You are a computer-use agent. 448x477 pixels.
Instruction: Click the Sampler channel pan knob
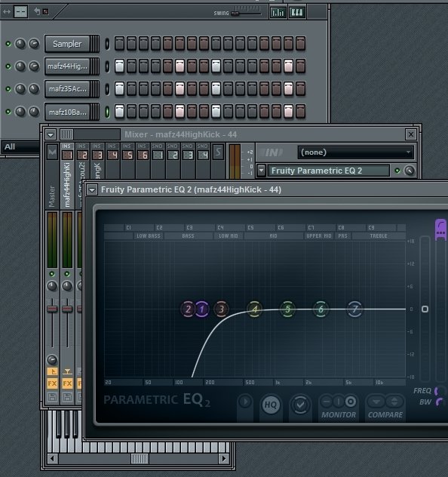pos(20,44)
